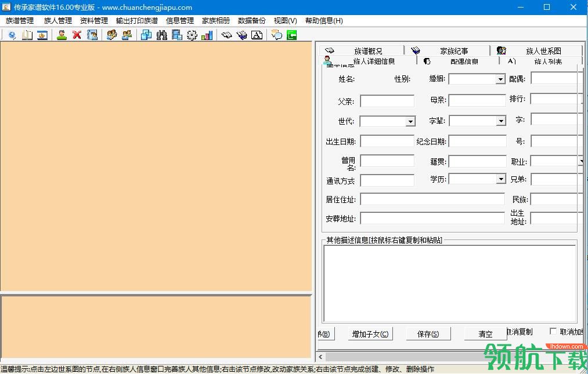This screenshot has width=588, height=374.
Task: Open the 视图(V) menu
Action: pos(286,21)
